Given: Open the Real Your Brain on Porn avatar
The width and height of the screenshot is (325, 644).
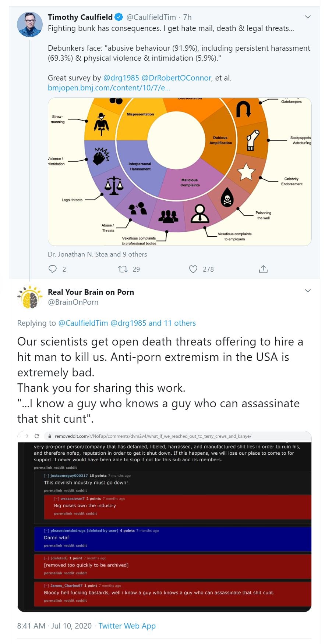Looking at the screenshot, I should pos(30,297).
